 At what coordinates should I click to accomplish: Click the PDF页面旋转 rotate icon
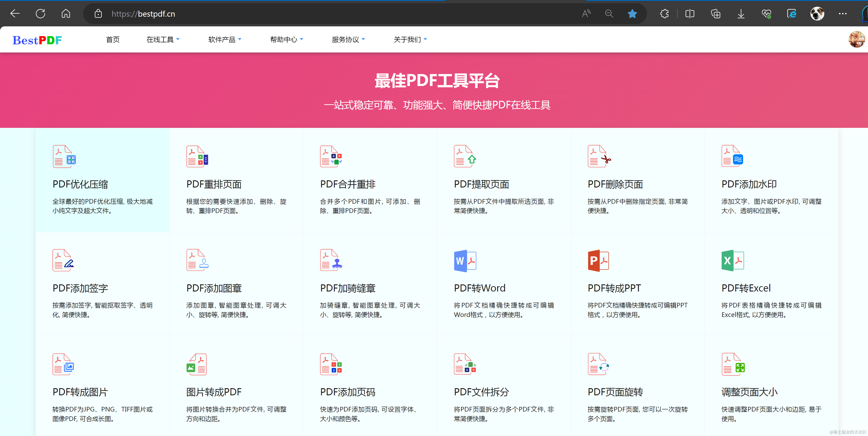(x=599, y=364)
